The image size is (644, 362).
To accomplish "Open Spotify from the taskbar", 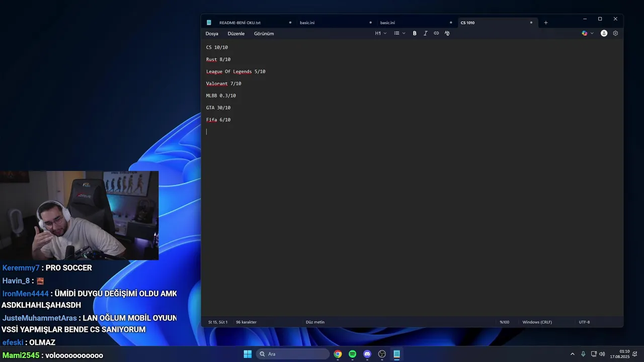I will 352,354.
